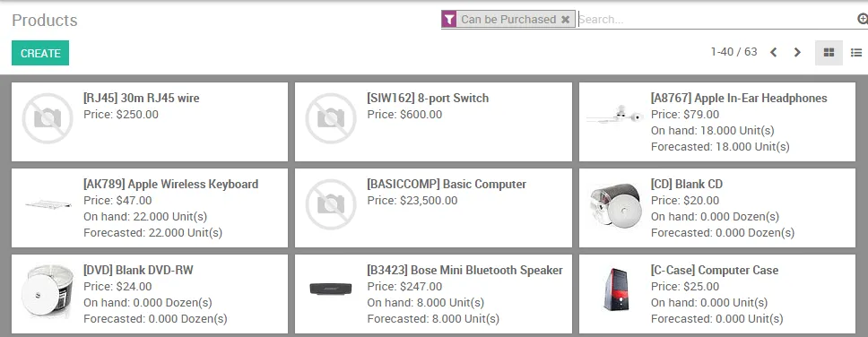Select Bose Mini Bluetooth Speaker image
The width and height of the screenshot is (868, 337).
[331, 289]
